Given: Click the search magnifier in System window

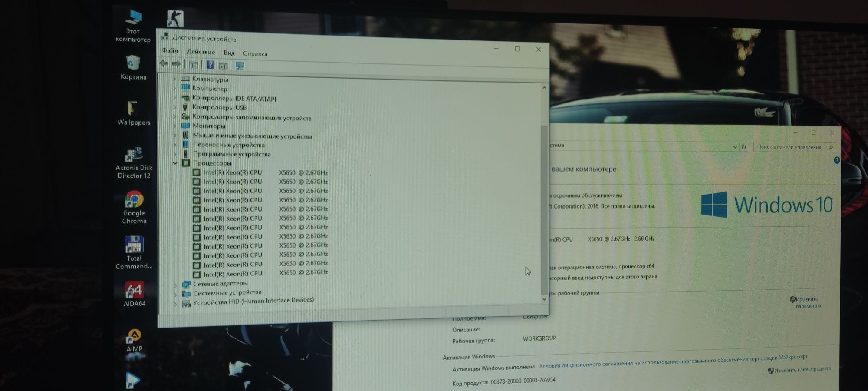Looking at the screenshot, I should [830, 147].
